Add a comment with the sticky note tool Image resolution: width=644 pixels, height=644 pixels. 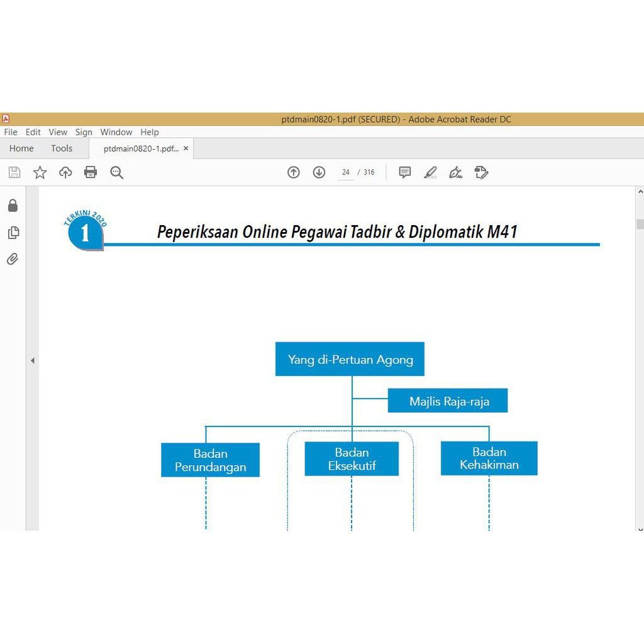click(x=405, y=172)
